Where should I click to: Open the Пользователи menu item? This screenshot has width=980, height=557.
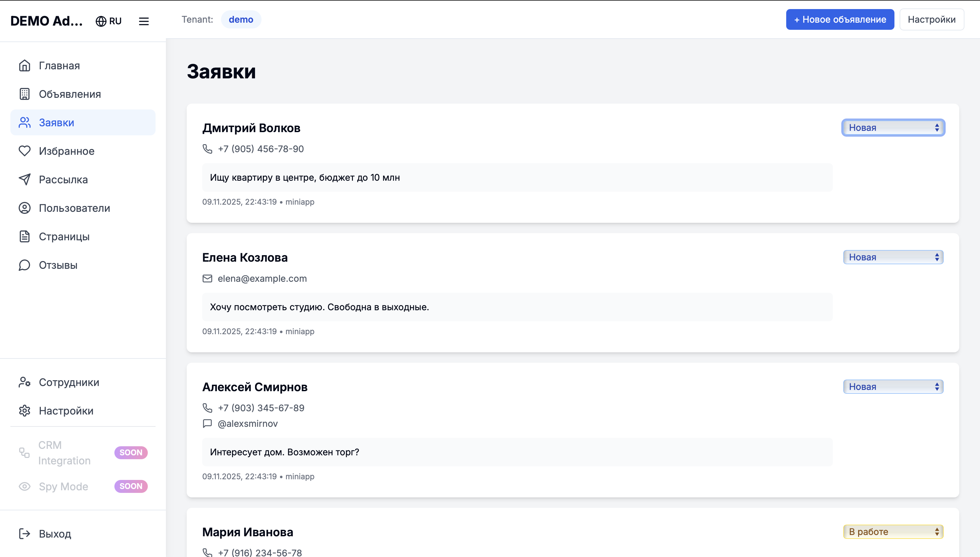[74, 208]
